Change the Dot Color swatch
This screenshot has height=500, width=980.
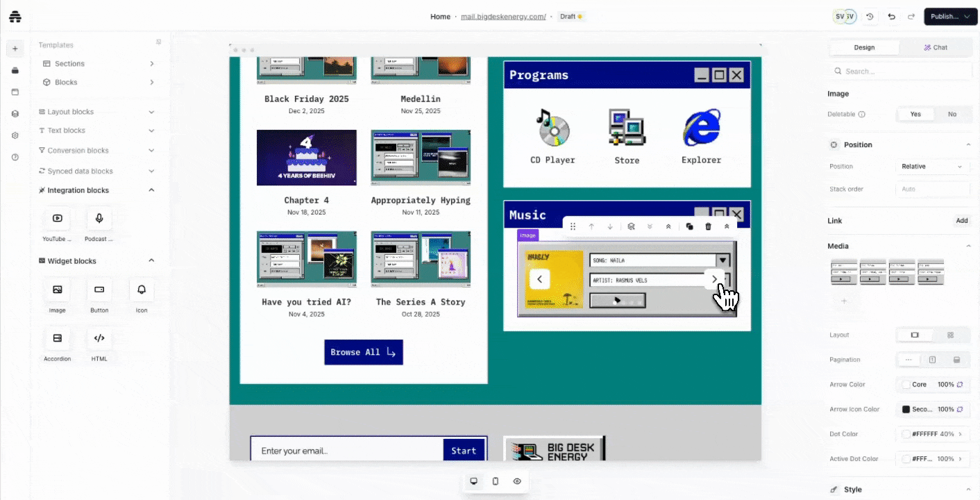point(906,434)
